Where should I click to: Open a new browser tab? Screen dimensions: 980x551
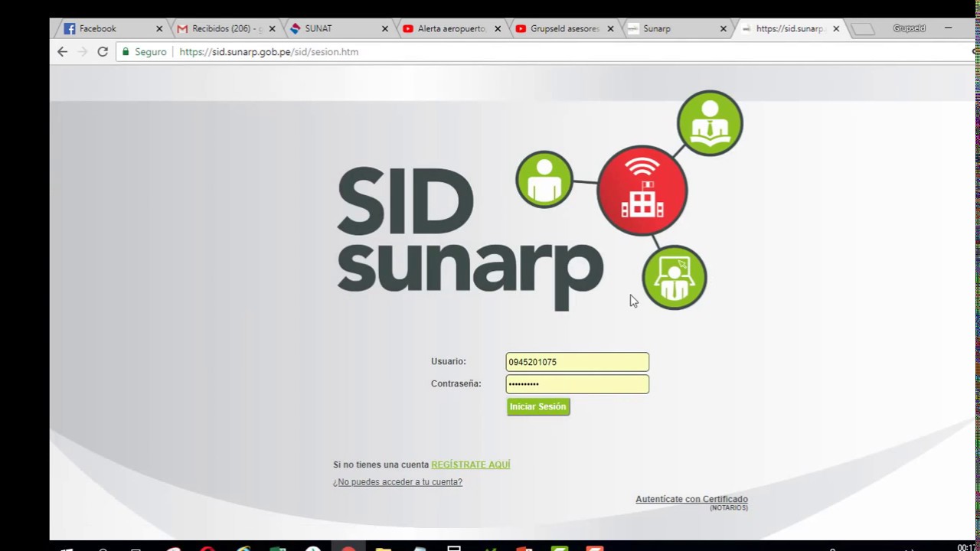(x=863, y=29)
